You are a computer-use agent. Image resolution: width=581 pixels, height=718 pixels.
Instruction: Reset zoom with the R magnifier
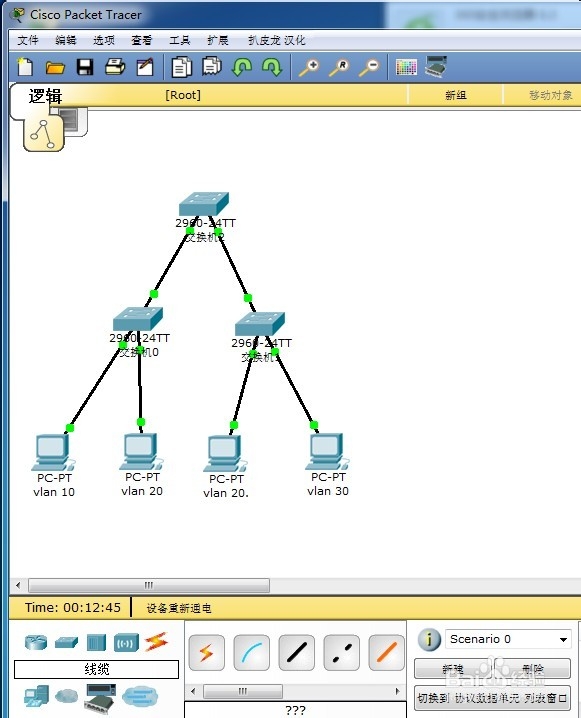[x=339, y=67]
